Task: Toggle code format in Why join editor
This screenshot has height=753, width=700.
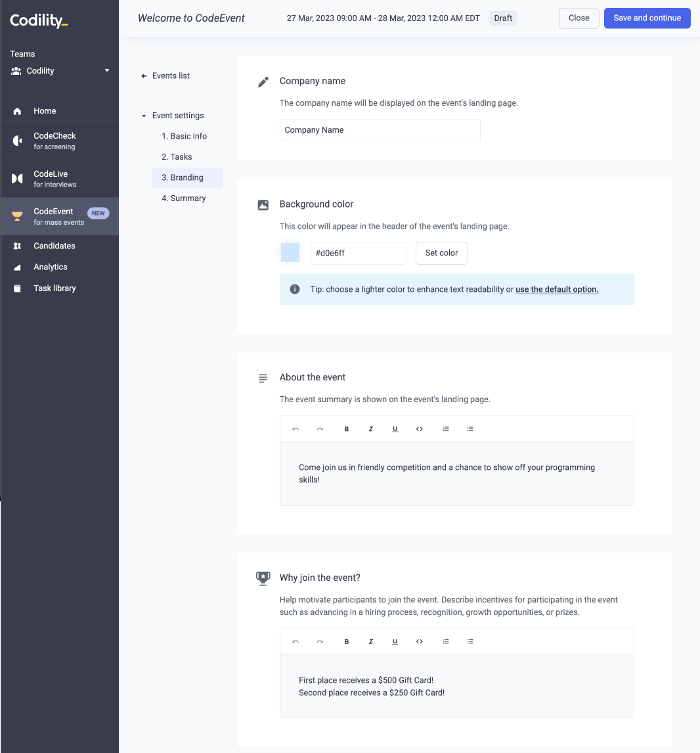Action: coord(420,641)
